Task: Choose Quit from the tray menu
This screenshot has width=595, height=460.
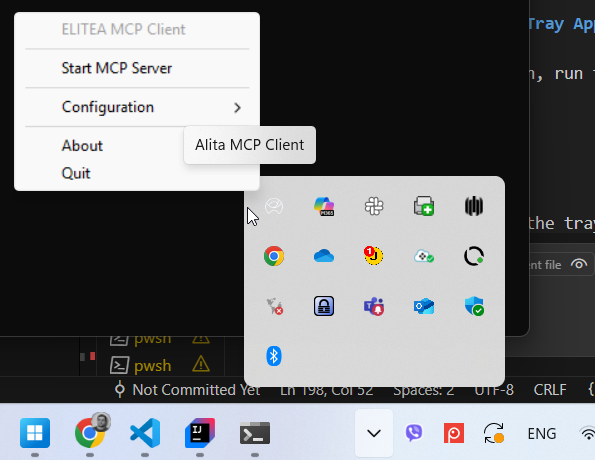Action: coord(76,173)
